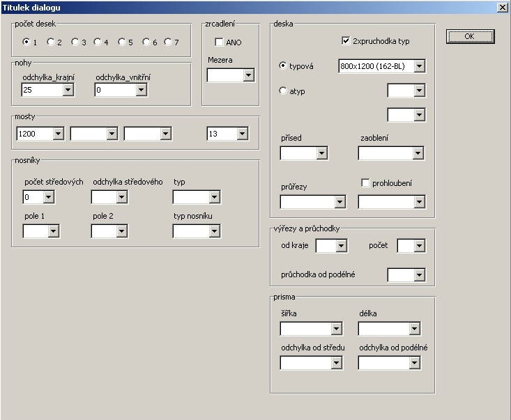
Task: Select the atyp radio option
Action: point(283,91)
